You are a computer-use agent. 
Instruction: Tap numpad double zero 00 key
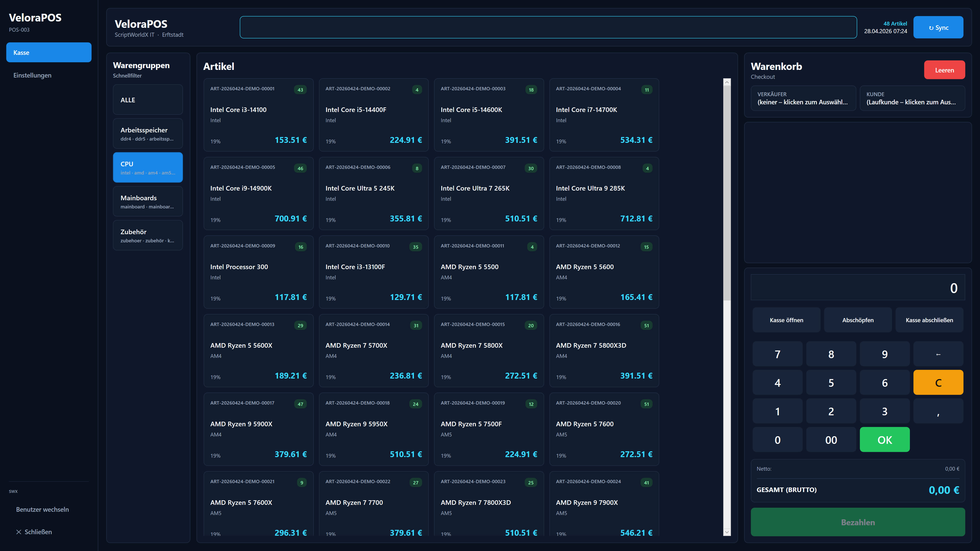[831, 440]
